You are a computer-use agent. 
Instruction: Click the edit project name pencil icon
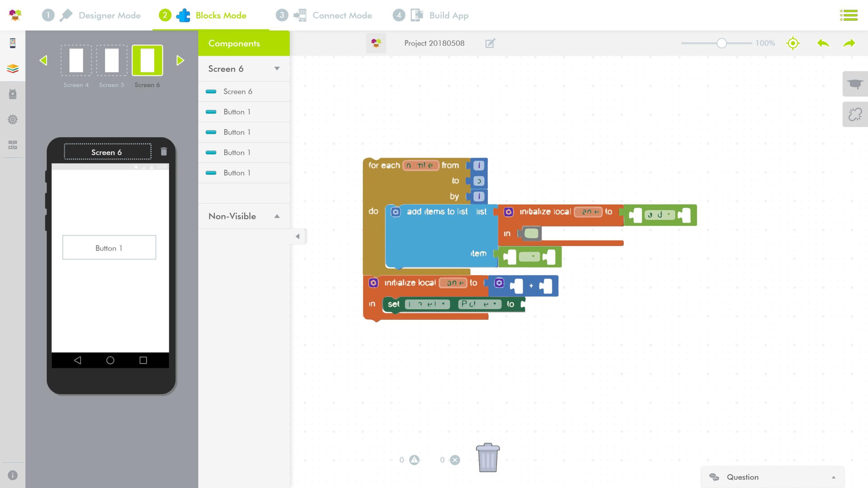490,43
